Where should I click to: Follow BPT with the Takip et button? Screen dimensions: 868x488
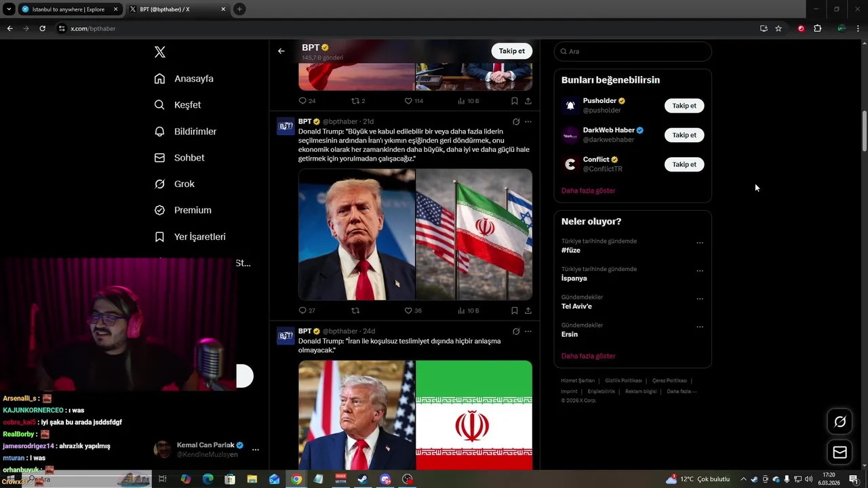coord(512,51)
